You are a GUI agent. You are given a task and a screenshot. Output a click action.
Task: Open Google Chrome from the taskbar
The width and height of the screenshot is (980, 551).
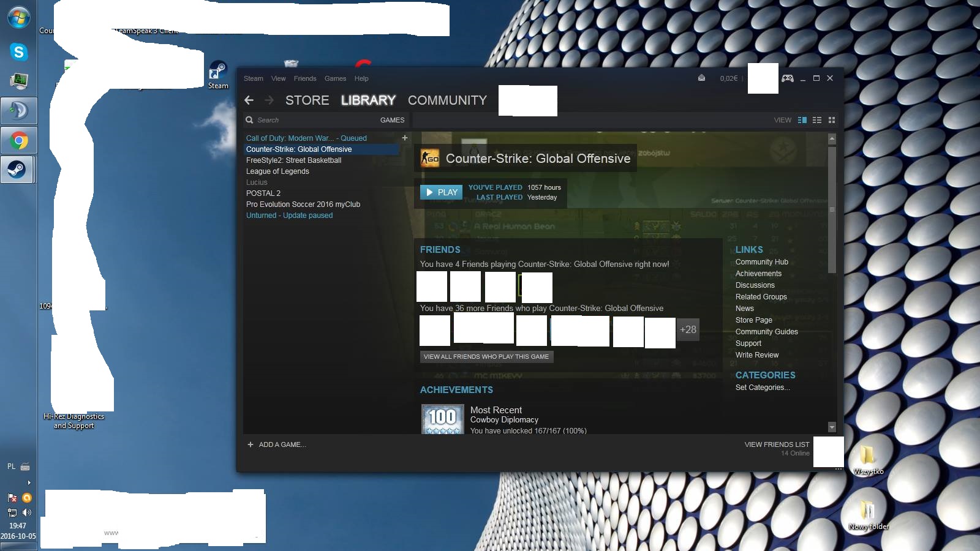tap(18, 141)
